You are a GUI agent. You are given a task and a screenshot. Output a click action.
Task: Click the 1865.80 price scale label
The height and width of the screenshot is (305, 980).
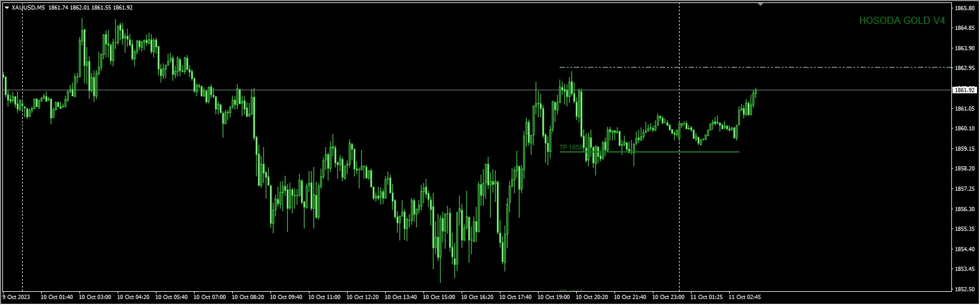pyautogui.click(x=965, y=8)
